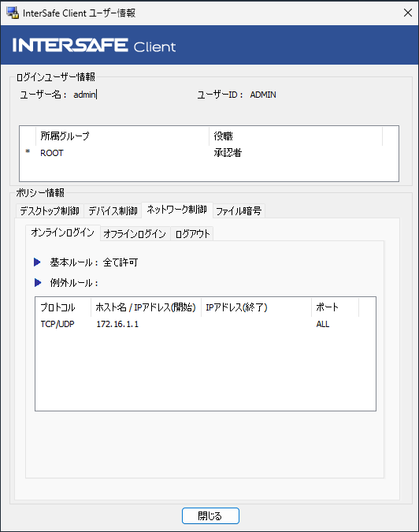Click the 例外ルール: label
The height and width of the screenshot is (532, 419).
coord(74,283)
